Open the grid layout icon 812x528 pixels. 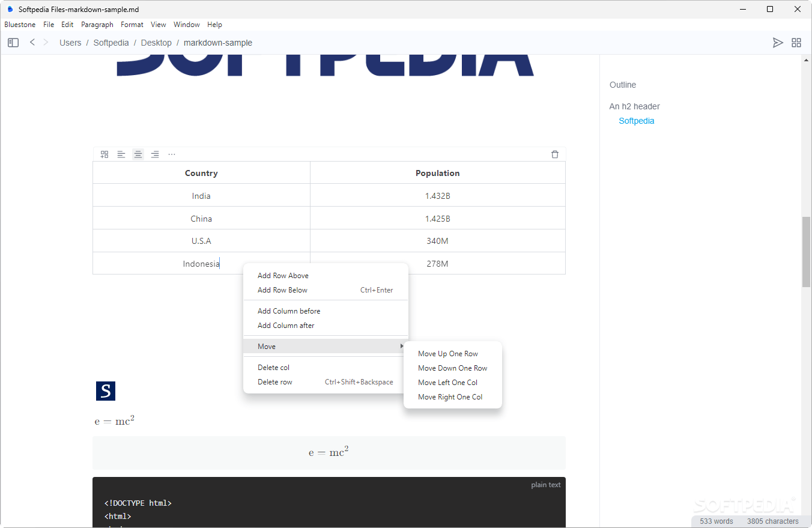tap(796, 43)
